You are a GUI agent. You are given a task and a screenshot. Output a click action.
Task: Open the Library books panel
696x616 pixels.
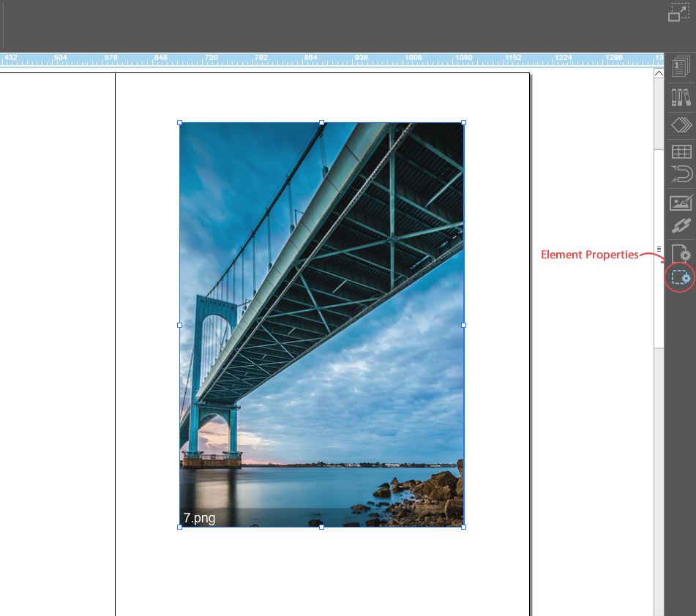tap(681, 98)
